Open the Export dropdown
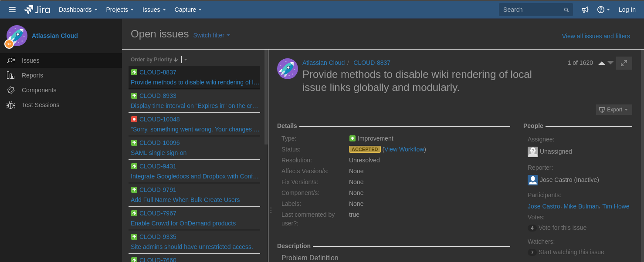644x262 pixels. click(613, 109)
